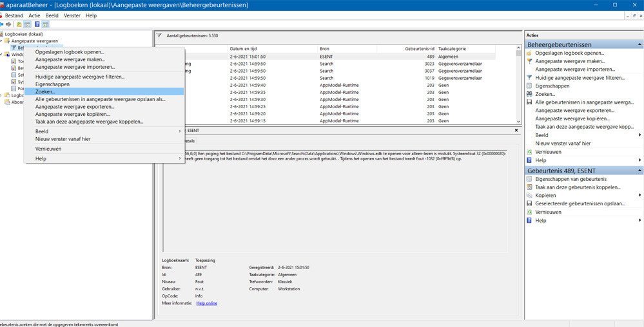The width and height of the screenshot is (644, 327).
Task: Click the Back arrow in the toolbar
Action: tap(2, 24)
